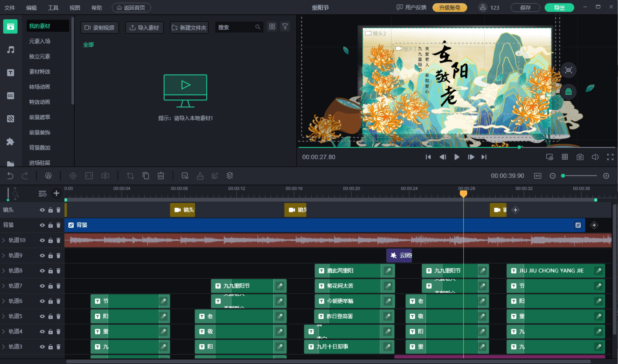Take a preview snapshot with camera icon
Image resolution: width=618 pixels, height=364 pixels.
(580, 157)
